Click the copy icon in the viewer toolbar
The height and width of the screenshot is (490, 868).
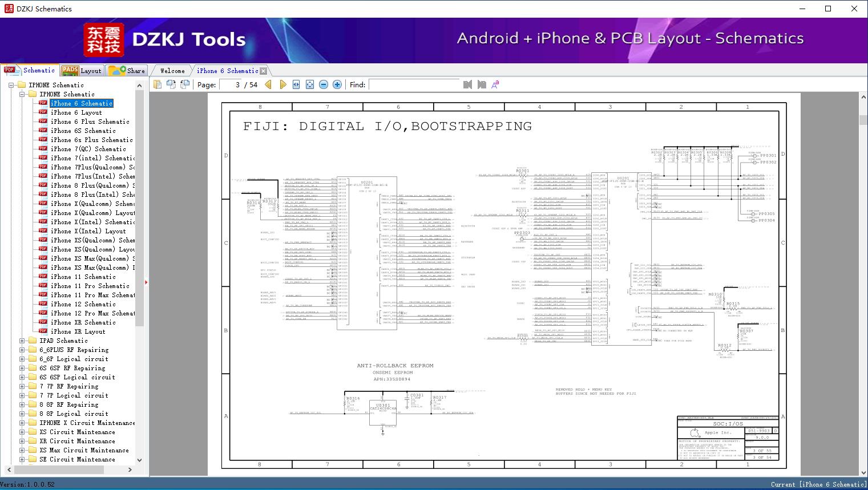coord(158,84)
